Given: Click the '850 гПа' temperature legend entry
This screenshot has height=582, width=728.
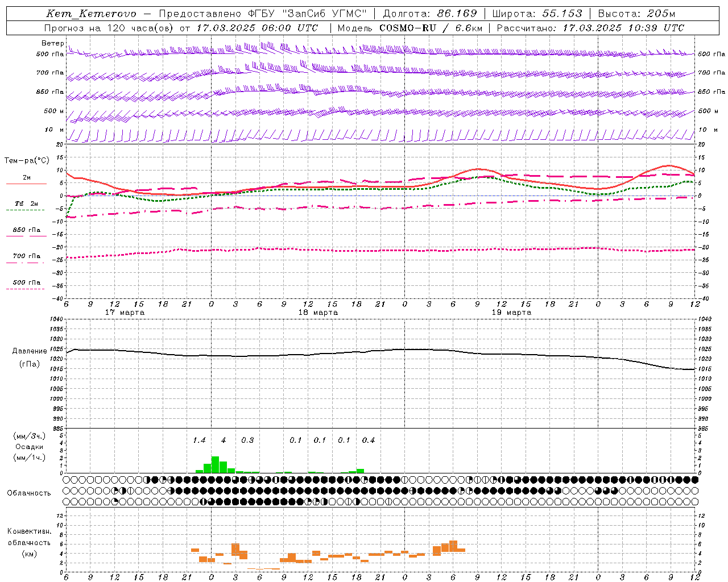Looking at the screenshot, I should [x=27, y=230].
